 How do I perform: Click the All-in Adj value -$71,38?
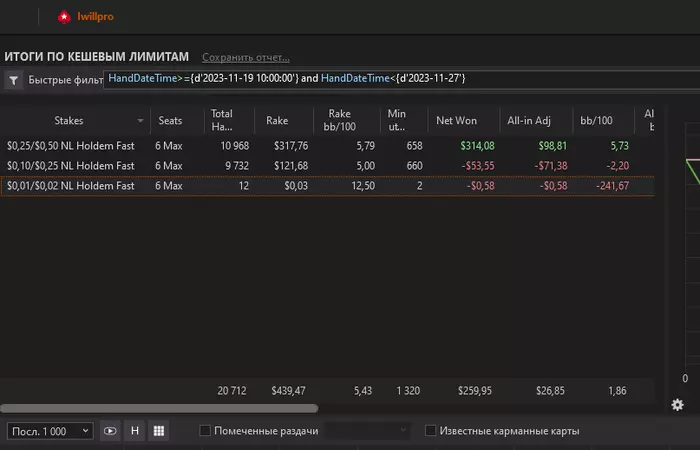point(551,166)
